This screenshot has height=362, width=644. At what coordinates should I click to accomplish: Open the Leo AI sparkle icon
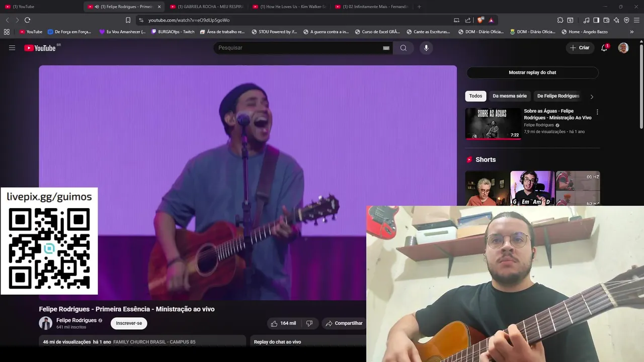coord(616,20)
